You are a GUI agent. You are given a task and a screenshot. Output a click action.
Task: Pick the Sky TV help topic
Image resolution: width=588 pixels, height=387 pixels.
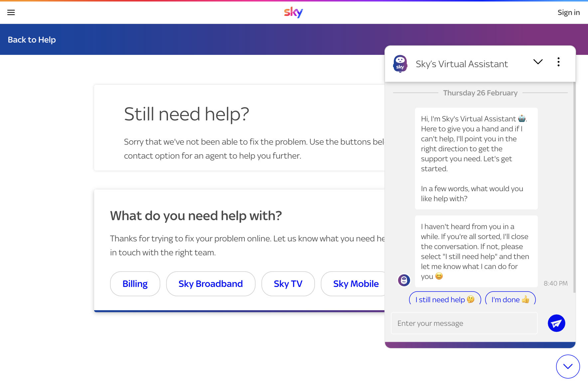click(288, 284)
